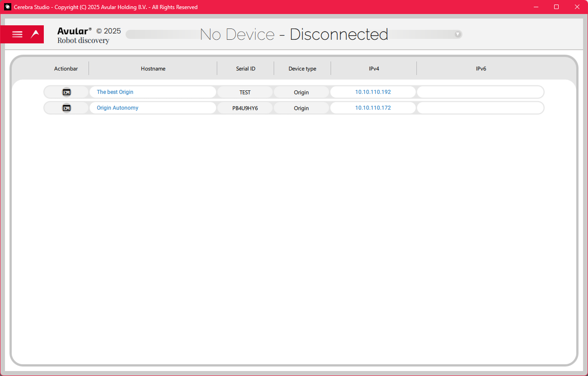Click empty IPv6 field for Origin Autonomy
588x376 pixels.
click(x=480, y=108)
